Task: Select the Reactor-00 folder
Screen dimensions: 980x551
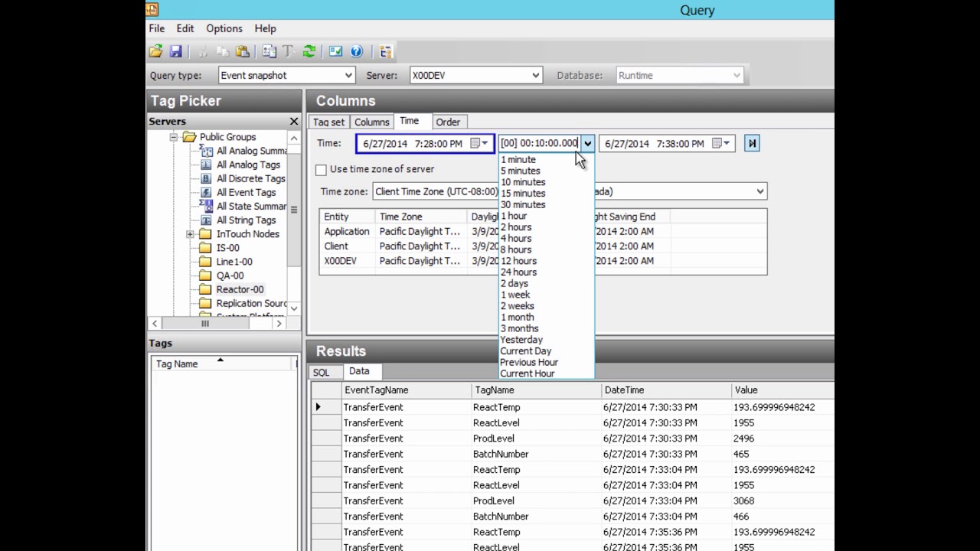Action: pyautogui.click(x=240, y=289)
